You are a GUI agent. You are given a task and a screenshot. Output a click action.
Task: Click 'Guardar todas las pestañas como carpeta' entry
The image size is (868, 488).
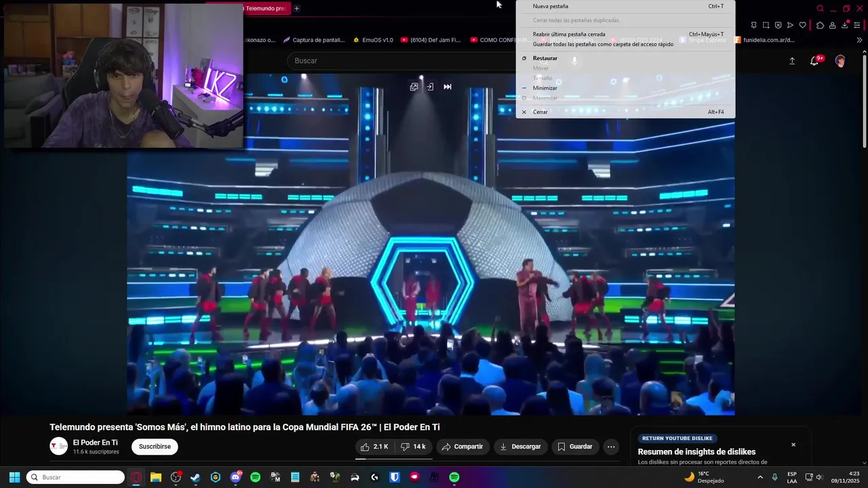(625, 44)
